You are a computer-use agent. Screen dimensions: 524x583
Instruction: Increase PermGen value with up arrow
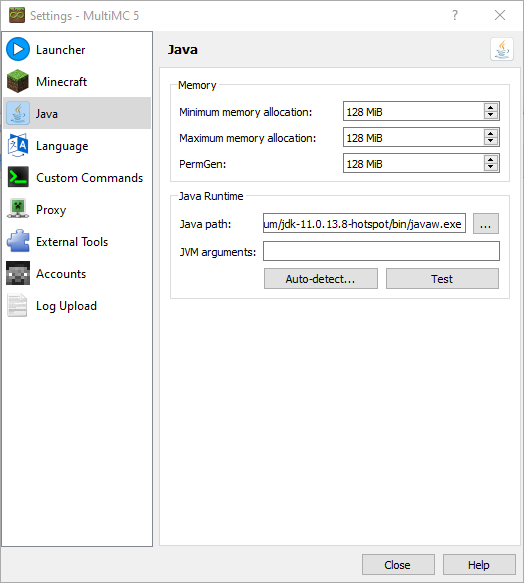[x=491, y=160]
